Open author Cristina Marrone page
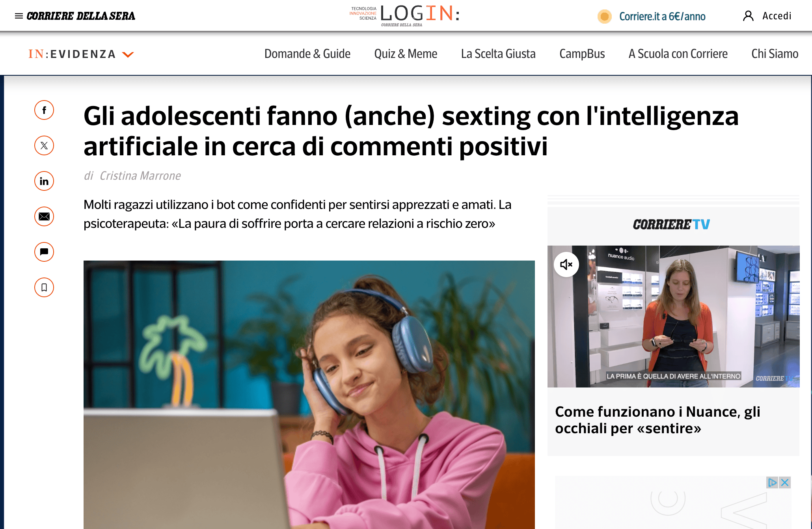Viewport: 812px width, 529px height. click(140, 176)
